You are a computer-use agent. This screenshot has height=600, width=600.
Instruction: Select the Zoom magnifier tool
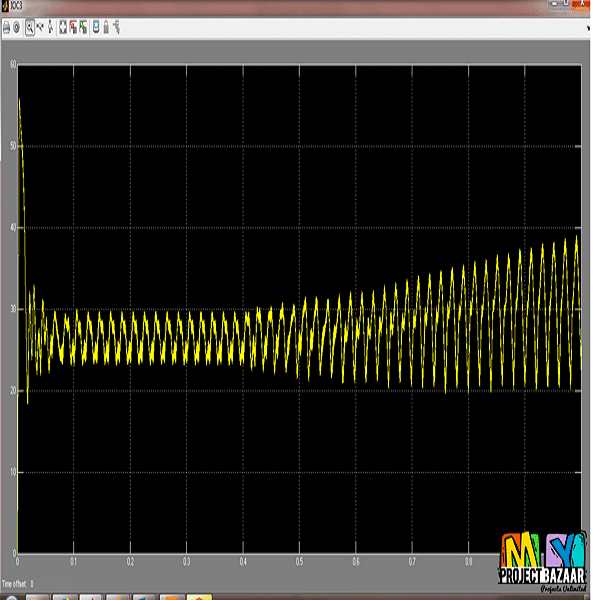click(30, 28)
